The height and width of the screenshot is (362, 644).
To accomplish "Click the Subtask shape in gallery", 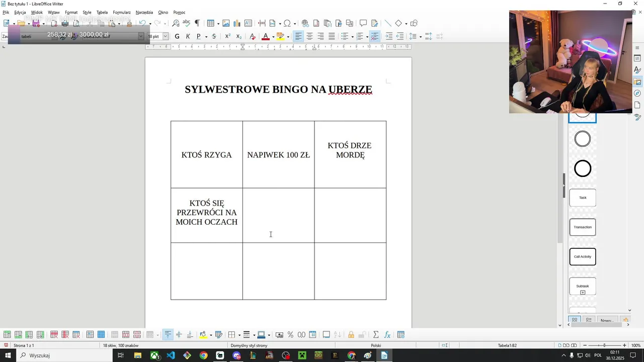I will [x=583, y=287].
